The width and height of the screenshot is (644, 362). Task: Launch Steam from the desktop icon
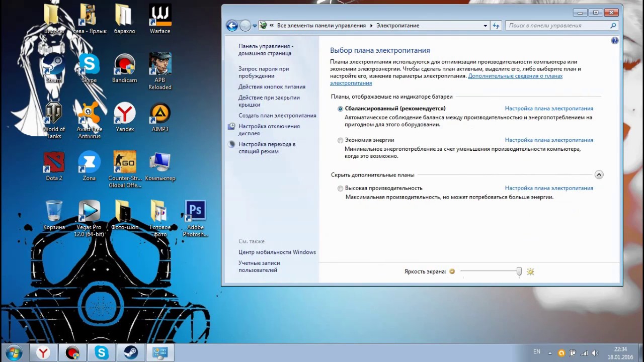pos(54,68)
